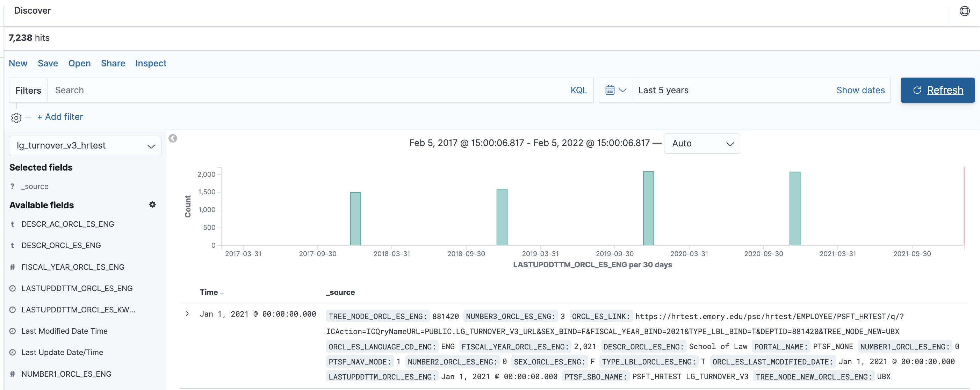
Task: Collapse the fields sidebar arrow
Action: pos(173,138)
